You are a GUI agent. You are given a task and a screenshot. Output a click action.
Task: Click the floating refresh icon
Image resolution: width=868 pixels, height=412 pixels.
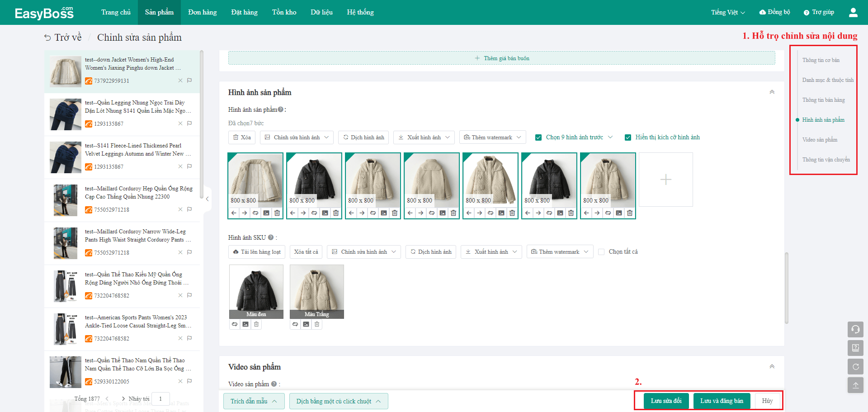pyautogui.click(x=855, y=367)
